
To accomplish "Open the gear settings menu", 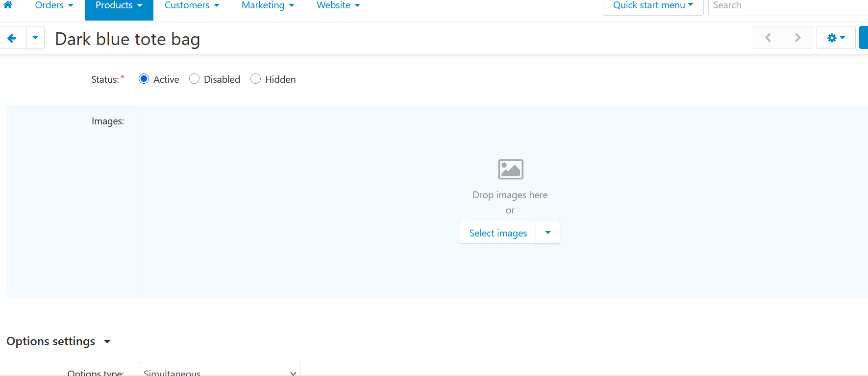I will coord(836,38).
